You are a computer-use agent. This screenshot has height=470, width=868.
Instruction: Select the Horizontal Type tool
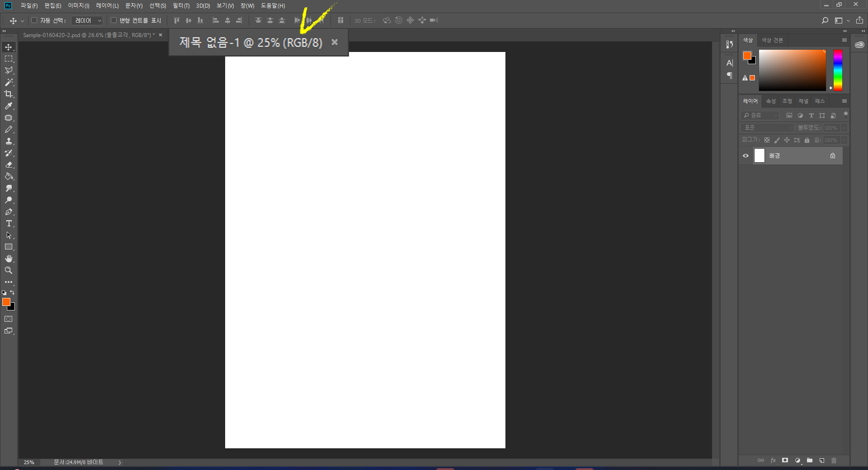pyautogui.click(x=9, y=223)
